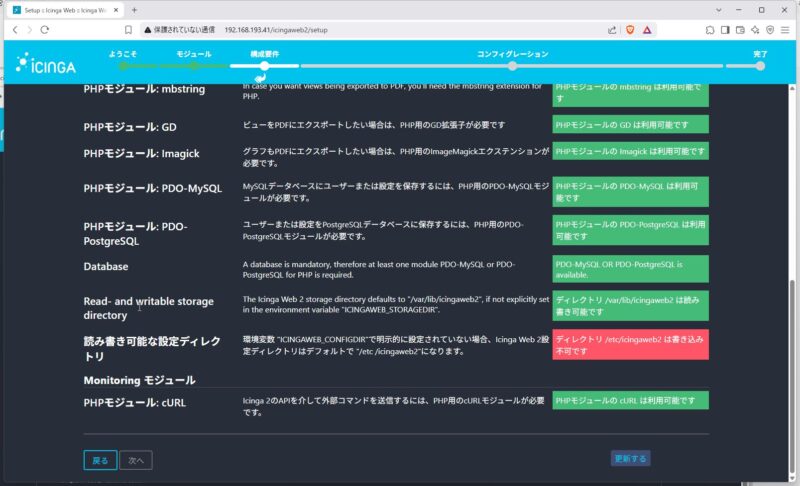Image resolution: width=800 pixels, height=486 pixels.
Task: Click the 保護されていない通信 security label
Action: 184,30
